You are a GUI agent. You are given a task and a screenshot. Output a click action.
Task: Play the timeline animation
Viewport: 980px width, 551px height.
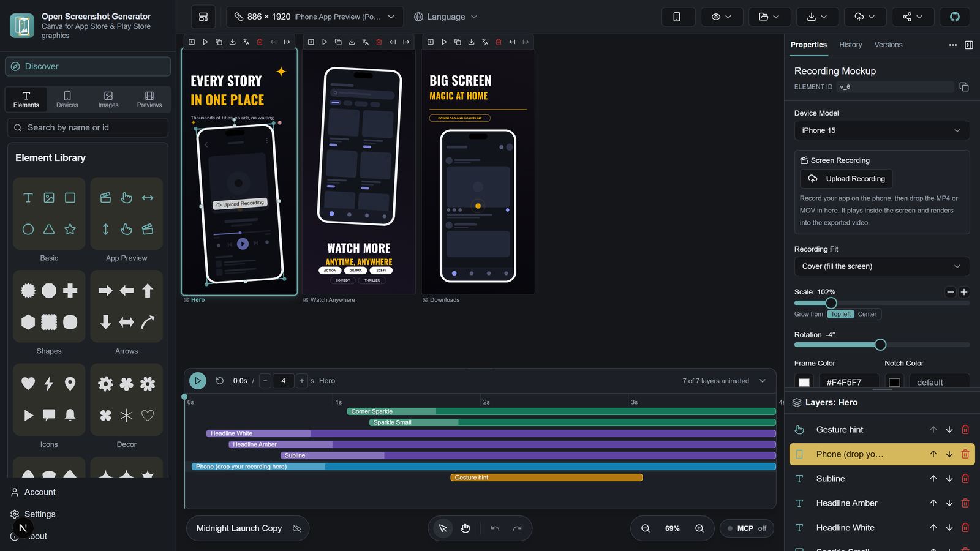click(x=198, y=381)
